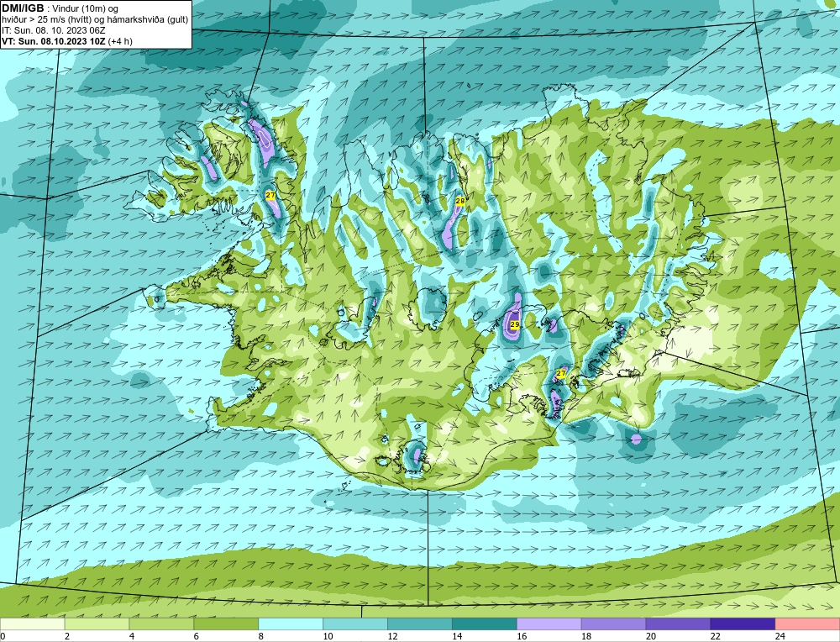
Task: Click the palest yellow 0–2 m/s legend swatch
Action: 33,624
